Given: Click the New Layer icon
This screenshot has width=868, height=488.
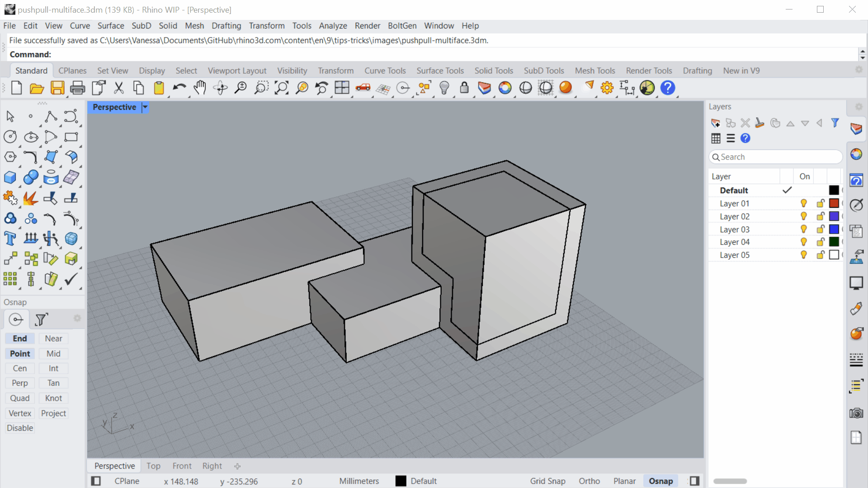Looking at the screenshot, I should click(x=715, y=123).
